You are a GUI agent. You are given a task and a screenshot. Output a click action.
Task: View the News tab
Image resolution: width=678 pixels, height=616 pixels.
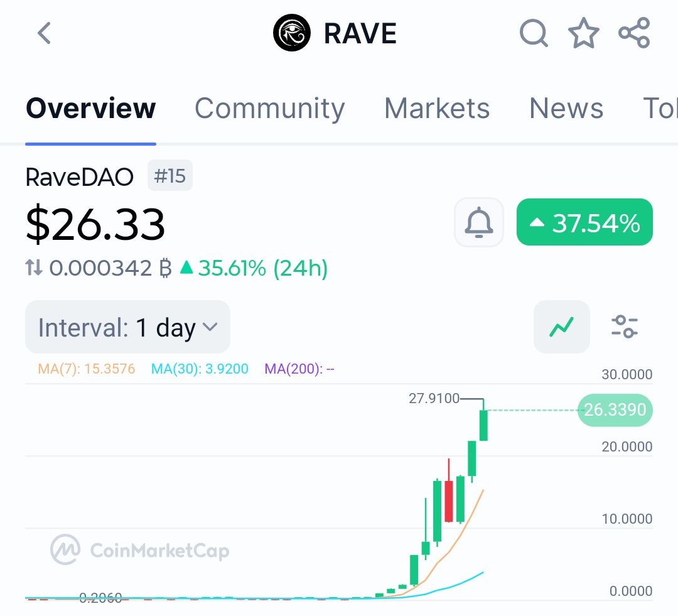click(566, 108)
